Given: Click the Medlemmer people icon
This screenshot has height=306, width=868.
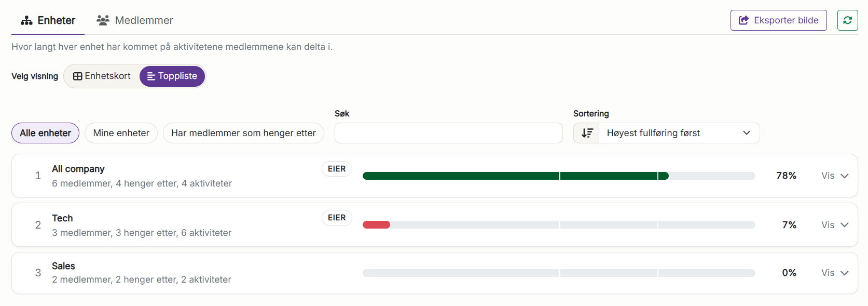Looking at the screenshot, I should pyautogui.click(x=103, y=20).
